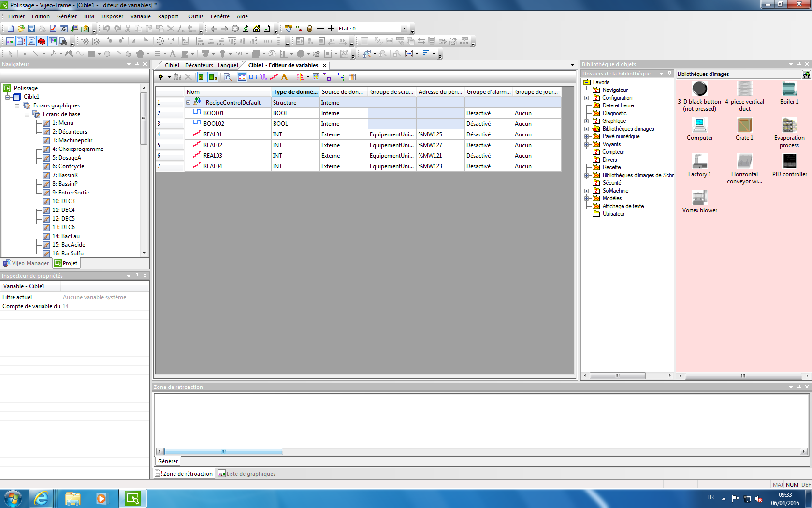812x508 pixels.
Task: Click the home icon in navigation toolbar
Action: (256, 29)
